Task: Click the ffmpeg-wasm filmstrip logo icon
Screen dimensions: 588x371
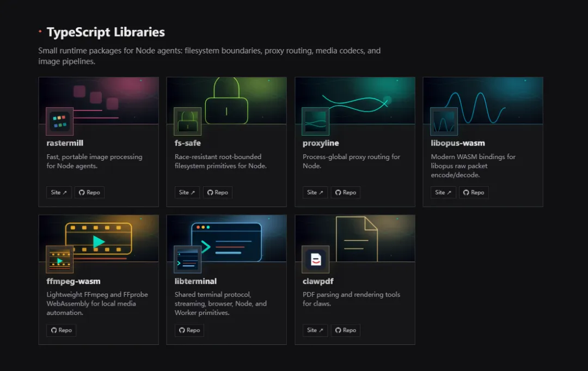Action: pos(60,259)
